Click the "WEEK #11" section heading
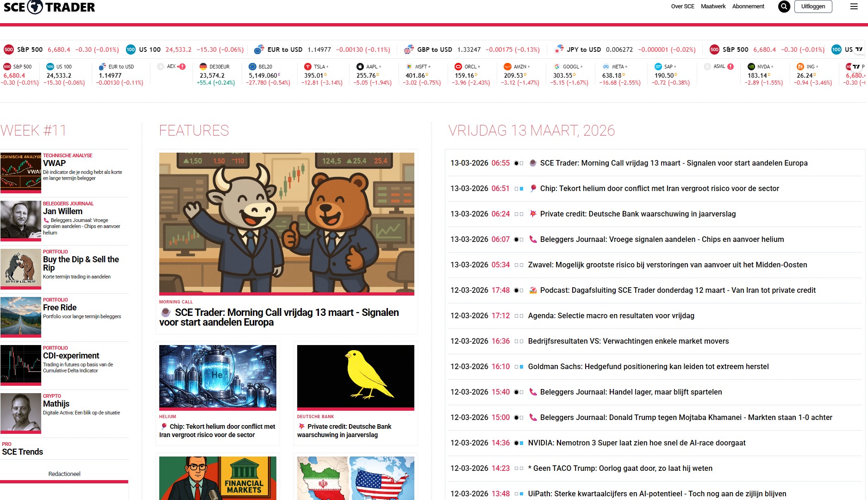Viewport: 868px width, 500px height. coord(33,130)
